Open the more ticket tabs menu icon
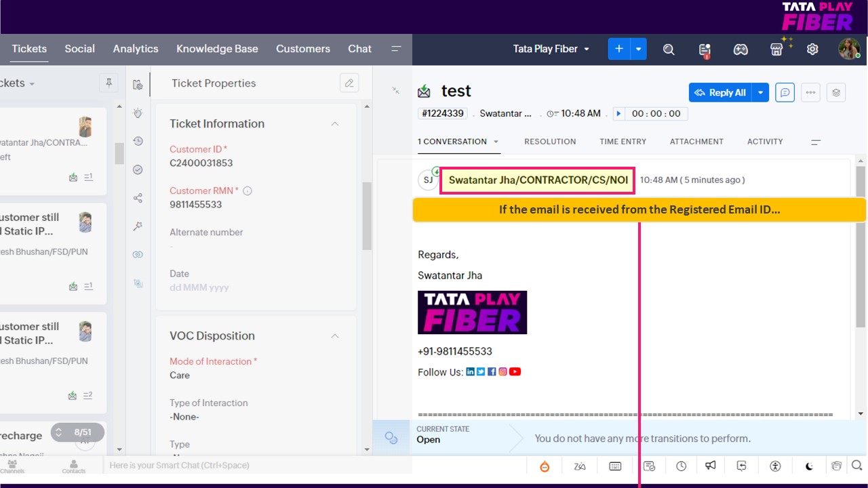The width and height of the screenshot is (868, 488). [x=816, y=142]
